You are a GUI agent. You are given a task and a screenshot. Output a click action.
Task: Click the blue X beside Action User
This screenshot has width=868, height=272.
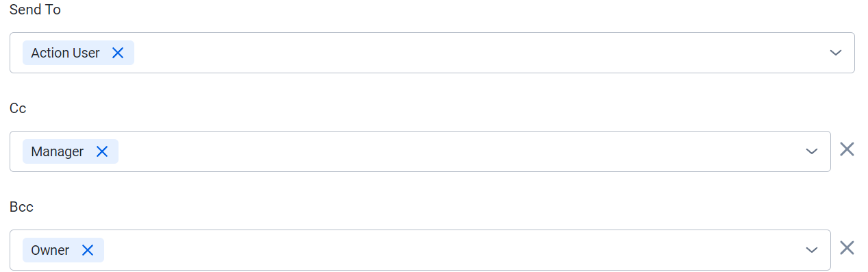tap(118, 53)
